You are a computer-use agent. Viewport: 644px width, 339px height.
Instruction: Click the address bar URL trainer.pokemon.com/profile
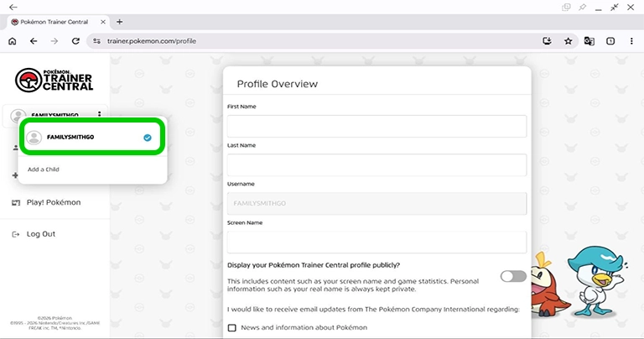pos(152,41)
